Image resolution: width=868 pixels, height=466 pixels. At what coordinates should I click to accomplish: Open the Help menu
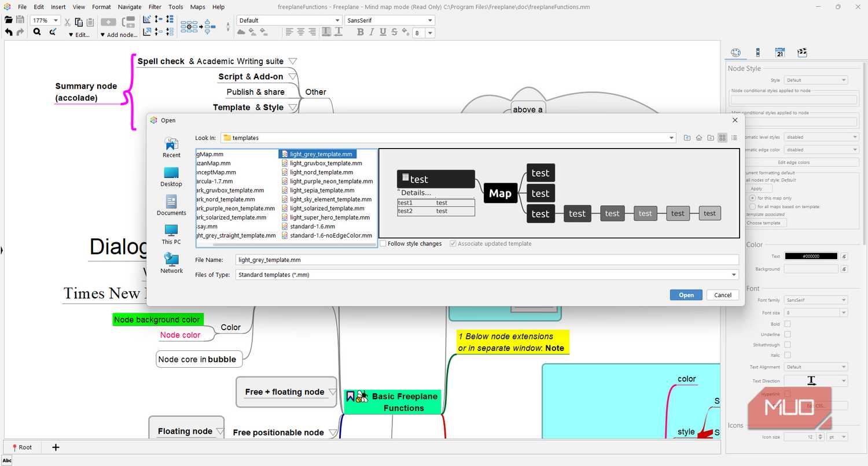[218, 7]
